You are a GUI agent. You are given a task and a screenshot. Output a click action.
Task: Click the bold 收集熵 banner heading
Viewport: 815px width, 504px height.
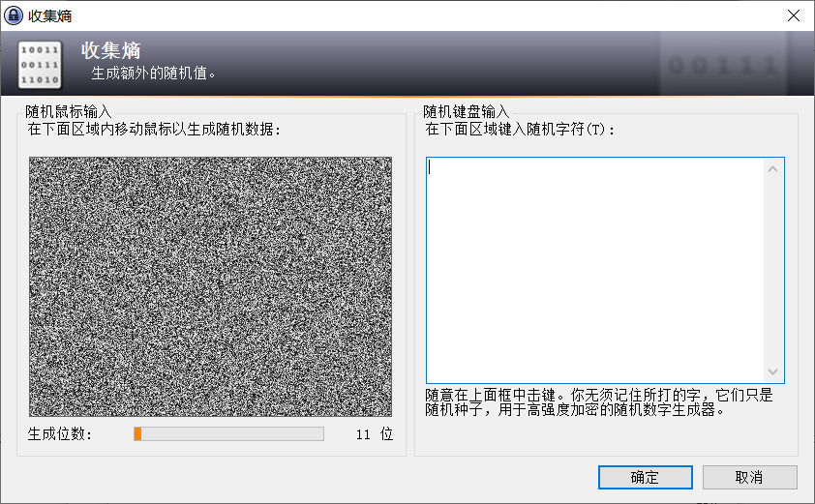[x=111, y=50]
